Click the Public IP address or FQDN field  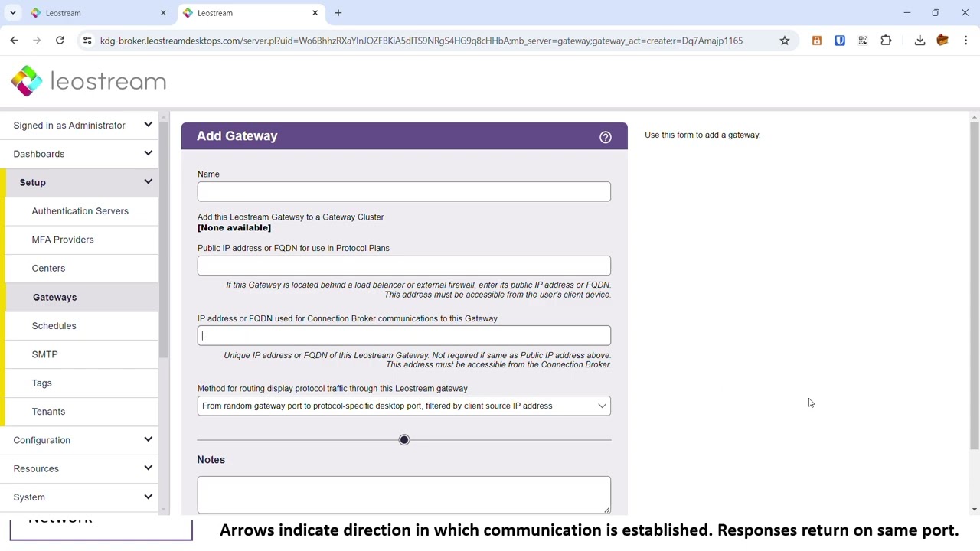point(404,266)
